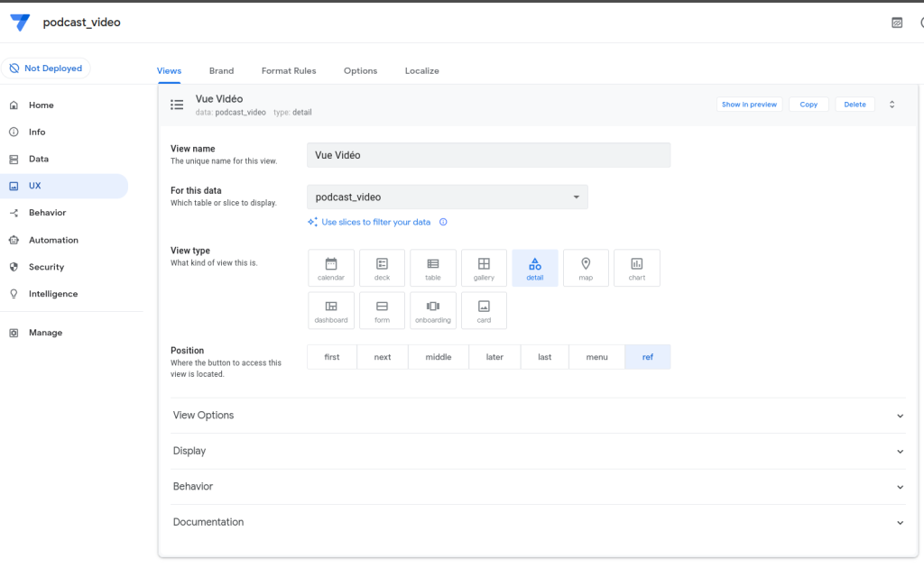The height and width of the screenshot is (568, 924).
Task: Switch to the Format Rules tab
Action: pyautogui.click(x=289, y=70)
